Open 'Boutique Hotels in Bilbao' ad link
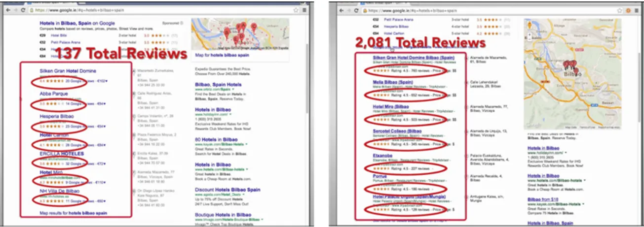Screen dimensions: 644x227 (x=223, y=215)
